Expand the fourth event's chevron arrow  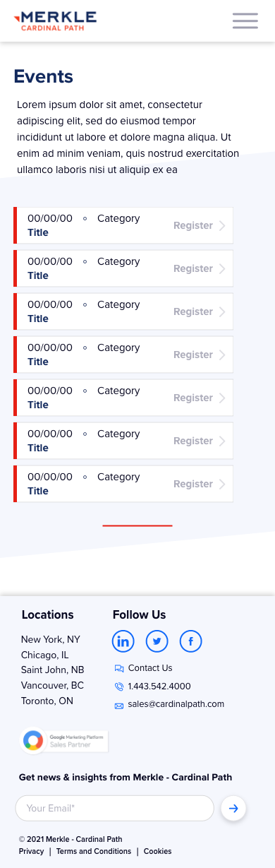tap(222, 355)
